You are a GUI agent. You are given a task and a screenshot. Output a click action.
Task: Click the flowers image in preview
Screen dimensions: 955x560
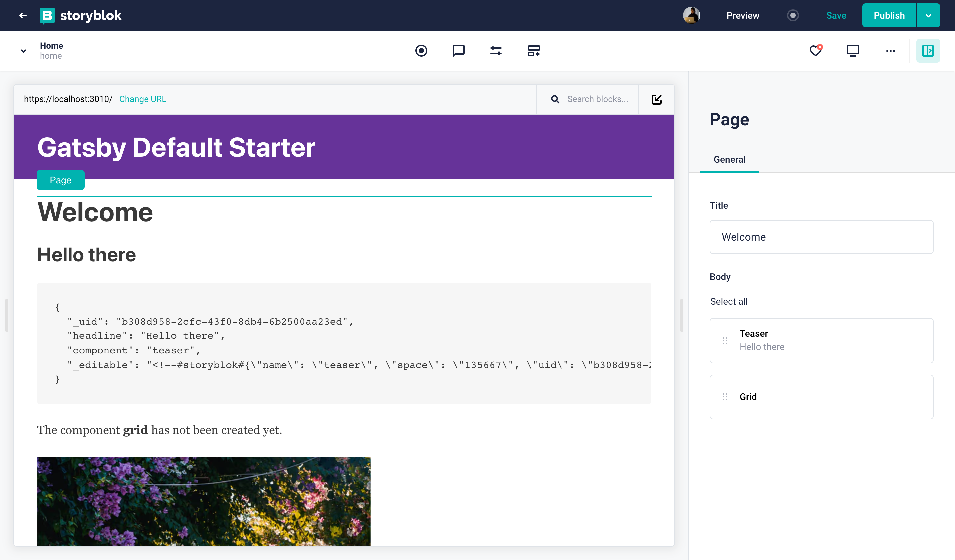(204, 501)
